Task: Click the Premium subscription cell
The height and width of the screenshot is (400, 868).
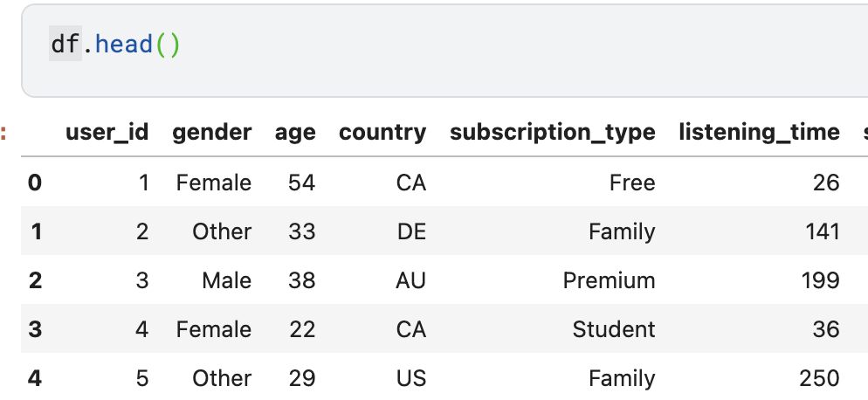Action: [x=609, y=280]
